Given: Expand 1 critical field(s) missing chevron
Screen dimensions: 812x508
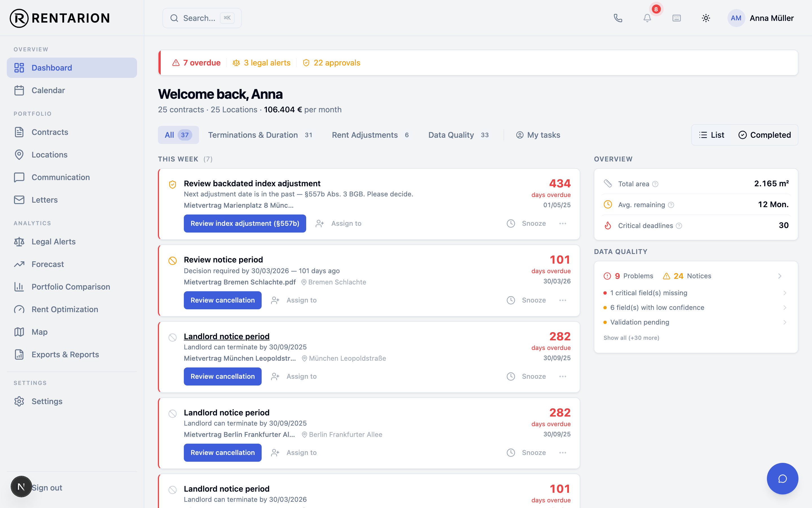Looking at the screenshot, I should (785, 293).
